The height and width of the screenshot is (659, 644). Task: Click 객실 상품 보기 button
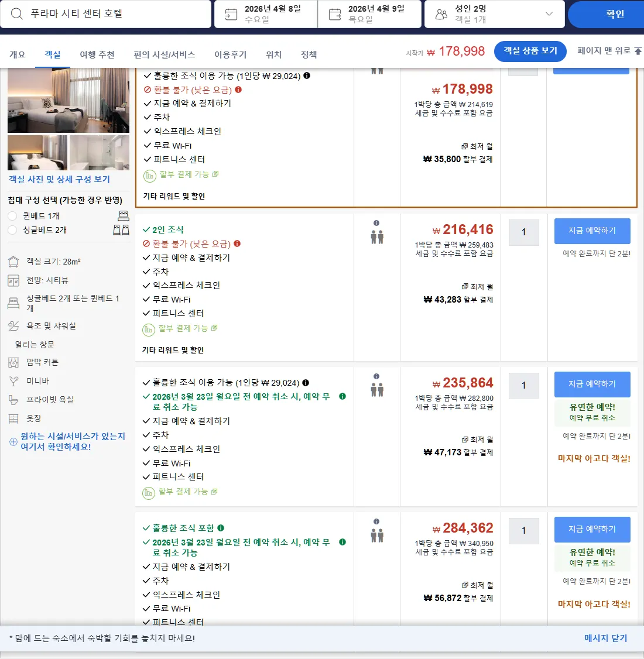pyautogui.click(x=530, y=52)
